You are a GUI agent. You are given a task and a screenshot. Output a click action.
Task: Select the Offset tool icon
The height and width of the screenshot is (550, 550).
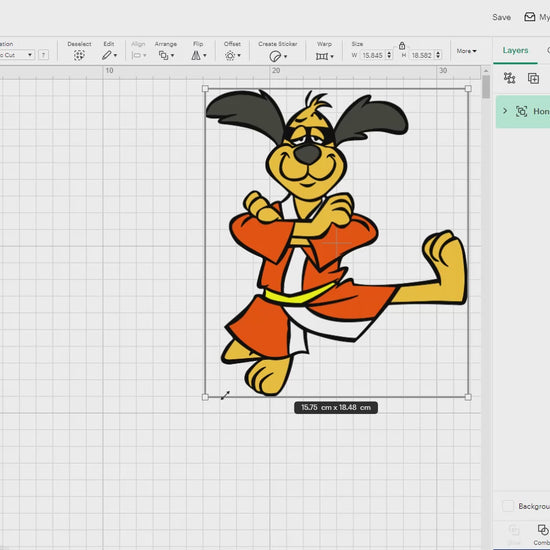pyautogui.click(x=230, y=55)
